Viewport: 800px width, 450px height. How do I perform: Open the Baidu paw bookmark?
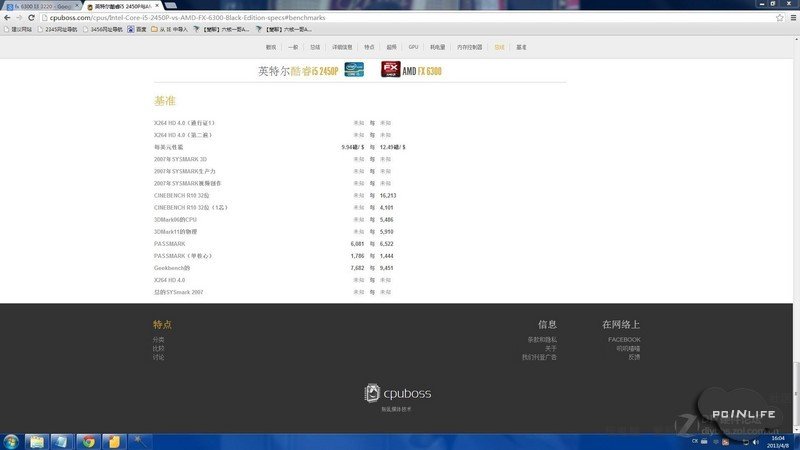[136, 30]
